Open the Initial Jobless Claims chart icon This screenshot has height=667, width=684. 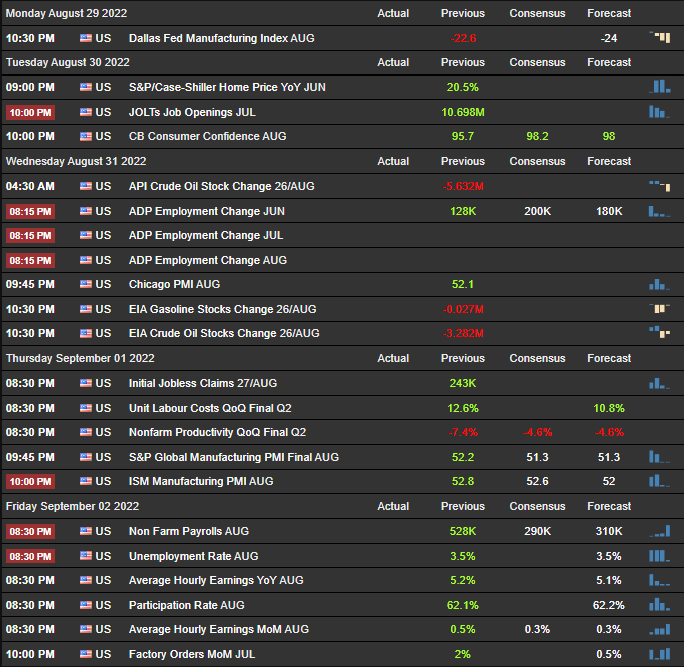coord(660,383)
